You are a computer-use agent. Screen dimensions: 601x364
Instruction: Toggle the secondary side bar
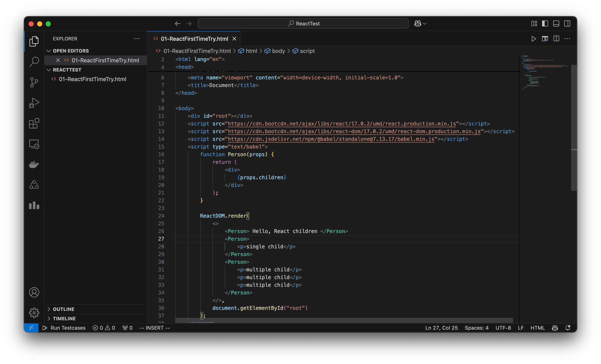(567, 23)
